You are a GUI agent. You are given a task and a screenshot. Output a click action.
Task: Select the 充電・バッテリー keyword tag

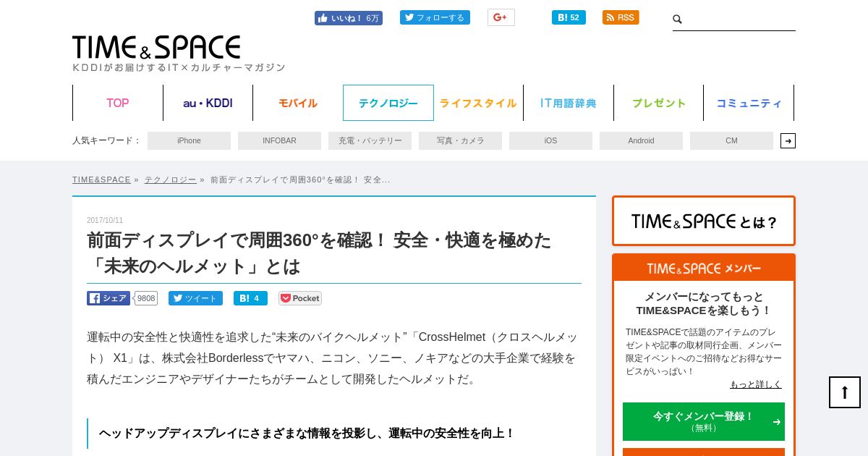click(x=370, y=140)
